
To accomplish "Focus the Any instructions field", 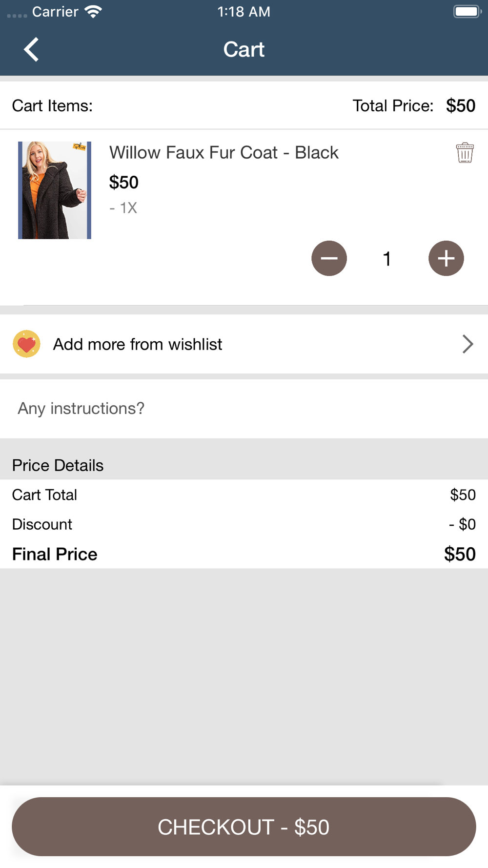I will (244, 409).
